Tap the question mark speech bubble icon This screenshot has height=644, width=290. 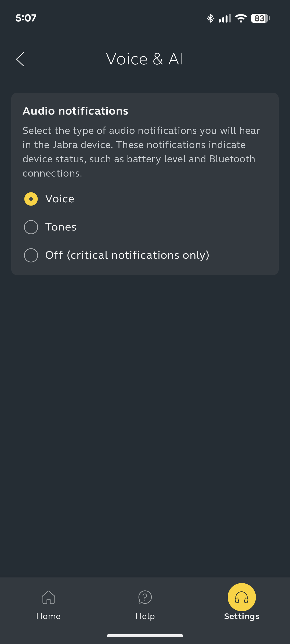pyautogui.click(x=145, y=597)
